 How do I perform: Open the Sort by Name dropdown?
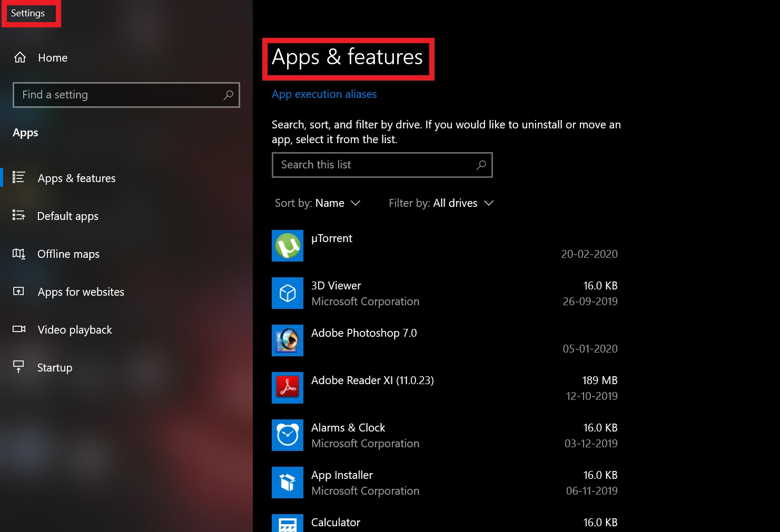(318, 203)
